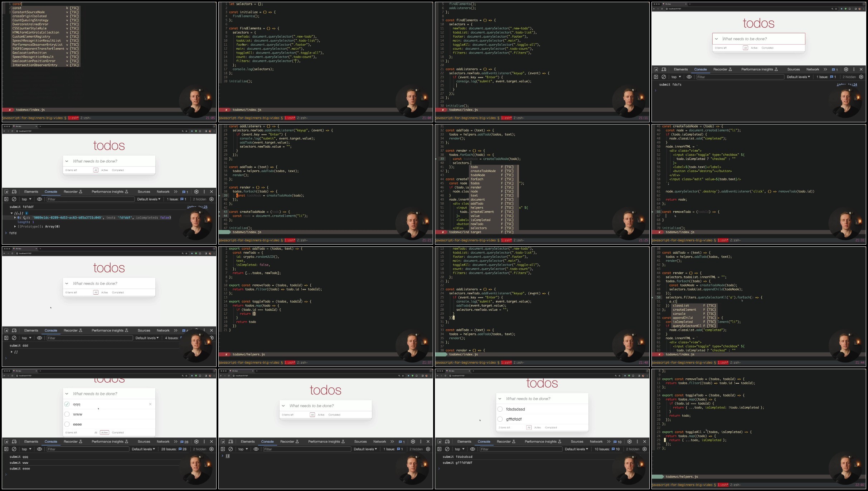Select "Completed" filter below the "eeee" todo
868x491 pixels.
pyautogui.click(x=118, y=433)
